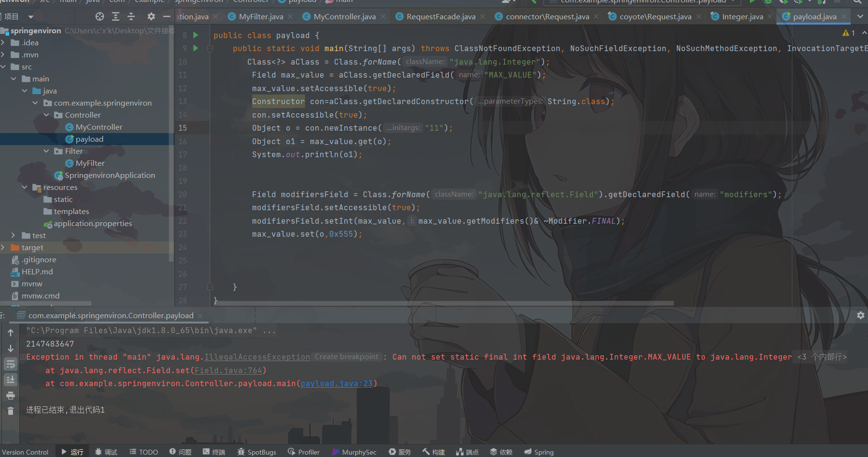Collapse the Filter package in tree
Viewport: 868px width, 457px height.
point(46,151)
